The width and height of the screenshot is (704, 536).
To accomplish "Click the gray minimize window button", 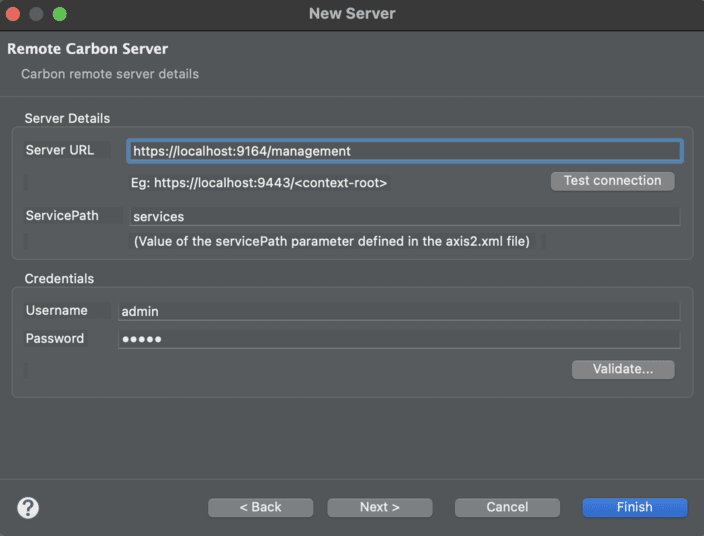I will pyautogui.click(x=36, y=14).
